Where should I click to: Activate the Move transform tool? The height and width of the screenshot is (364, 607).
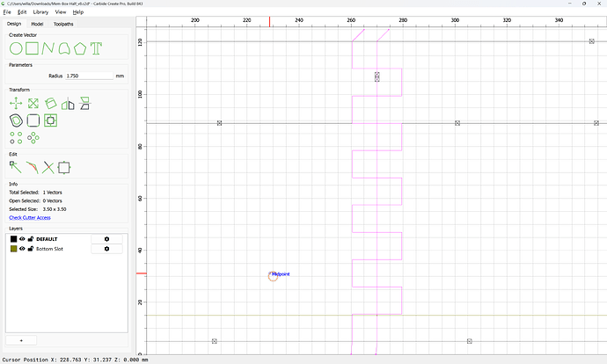16,103
